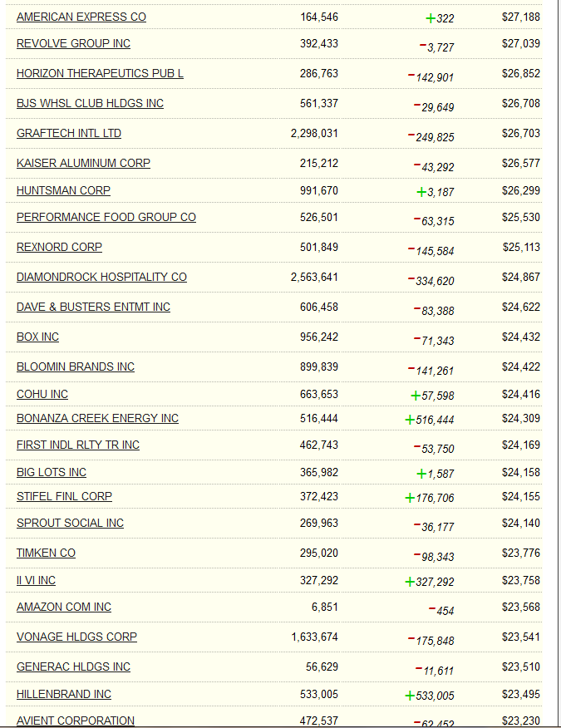The height and width of the screenshot is (728, 561).
Task: Open KAISER ALUMINUM CORP holding
Action: coord(84,164)
